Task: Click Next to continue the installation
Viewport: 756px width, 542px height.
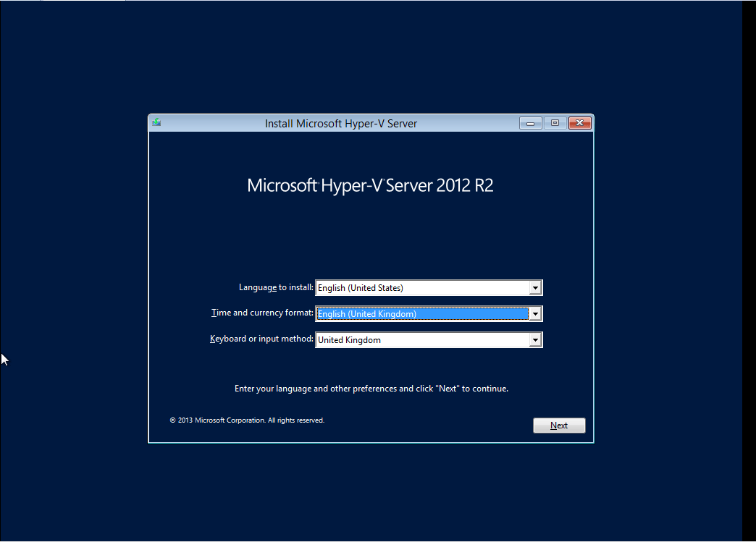Action: pos(559,425)
